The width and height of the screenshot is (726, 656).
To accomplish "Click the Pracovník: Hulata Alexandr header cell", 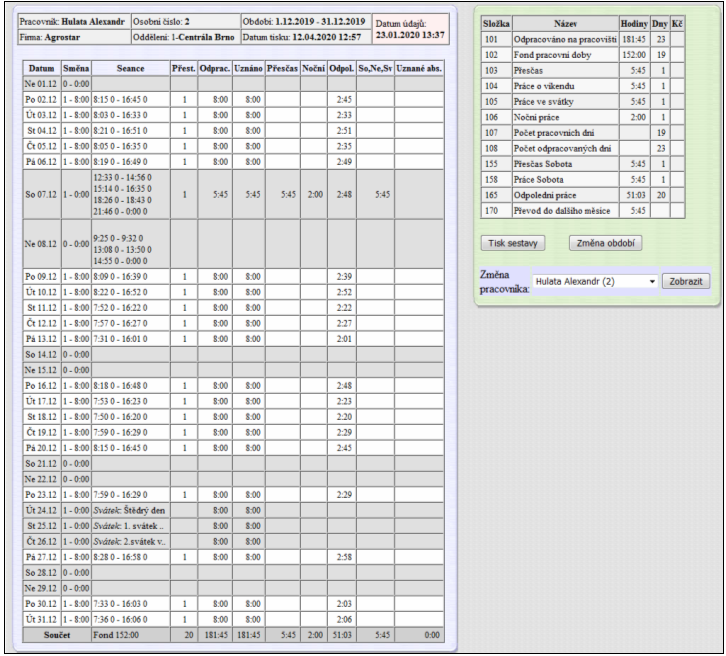I will [x=75, y=22].
